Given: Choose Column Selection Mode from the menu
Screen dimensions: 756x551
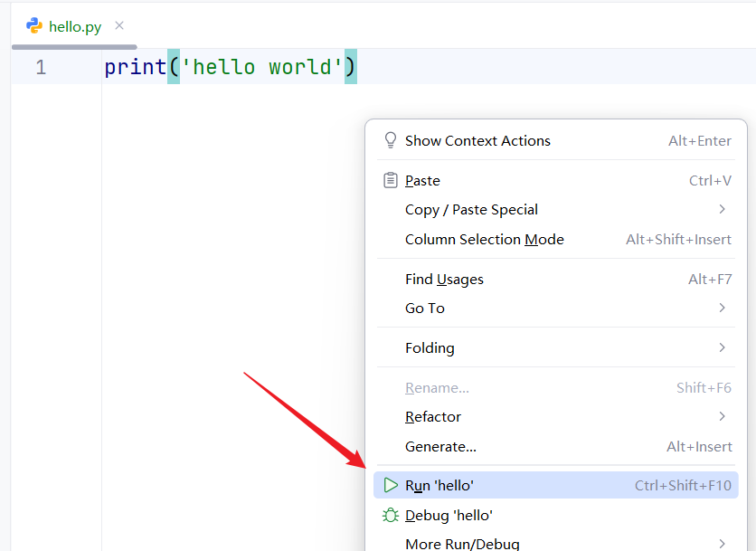Looking at the screenshot, I should (x=556, y=240).
